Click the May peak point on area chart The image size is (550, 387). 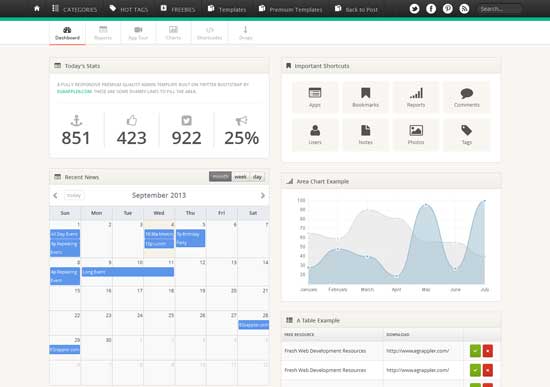[426, 205]
